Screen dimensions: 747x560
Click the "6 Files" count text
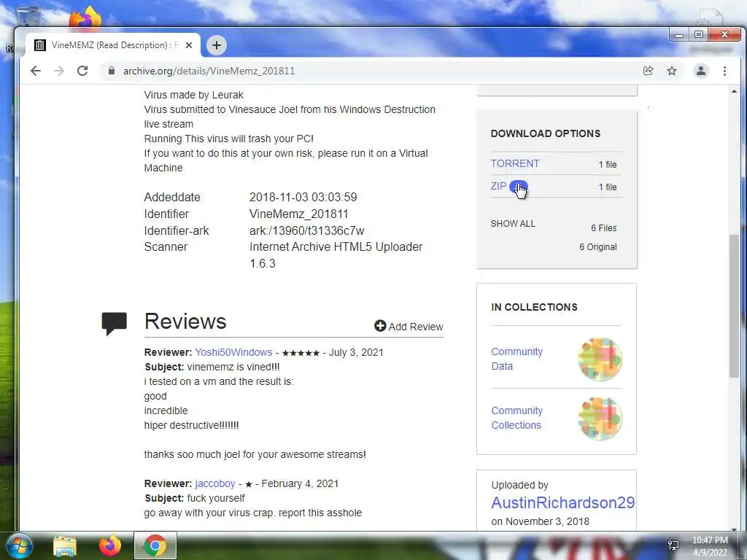coord(603,228)
